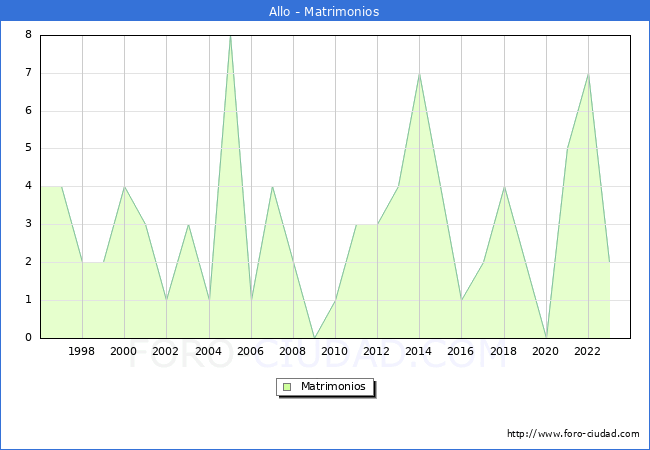Viewport: 650px width, 450px height.
Task: Click the 2022 peak at value 7
Action: click(x=588, y=74)
